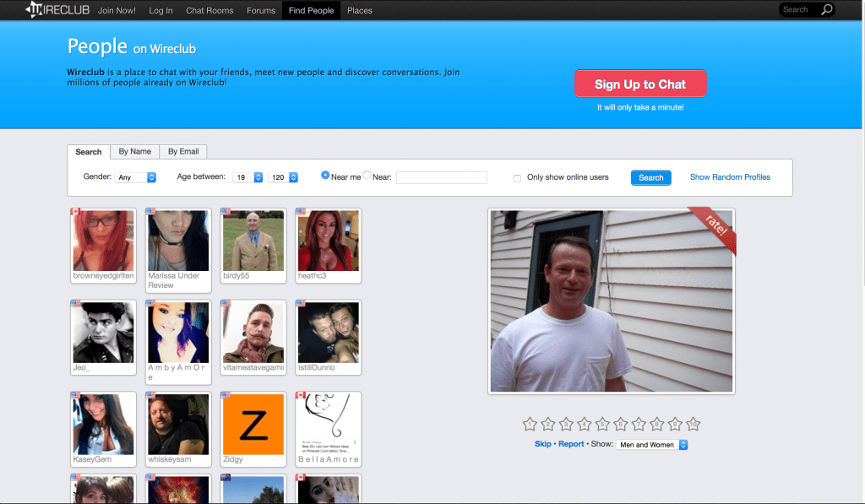865x504 pixels.
Task: Open Log In in the top menu
Action: pyautogui.click(x=160, y=10)
